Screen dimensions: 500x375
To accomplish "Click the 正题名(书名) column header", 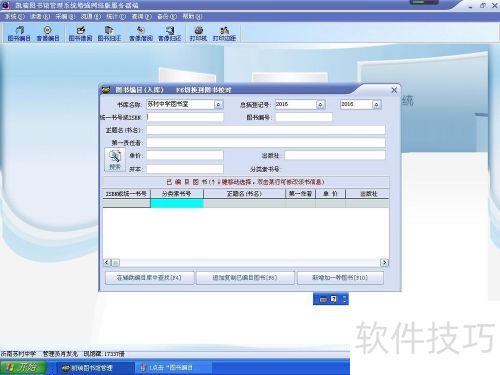I will pos(245,194).
